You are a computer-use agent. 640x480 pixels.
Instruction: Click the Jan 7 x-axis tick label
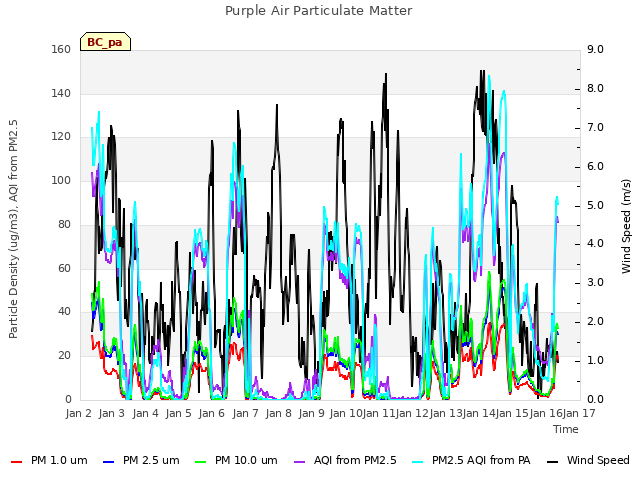click(246, 413)
